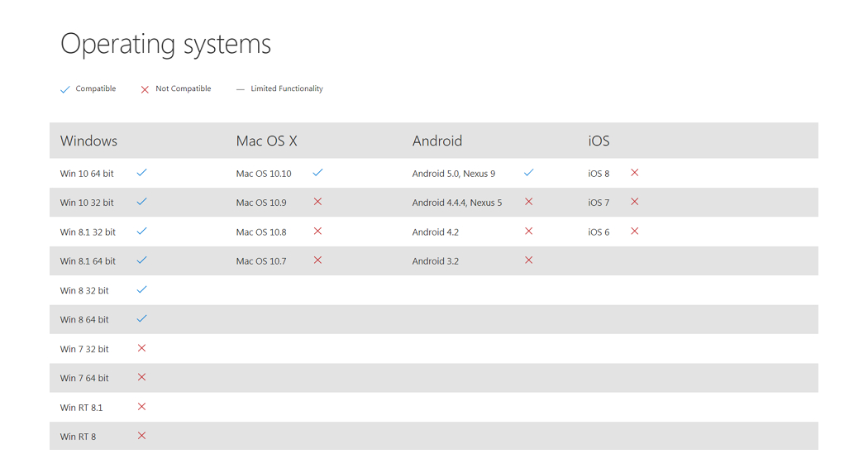Click the blue checkmark beside Win 10 64 bit
This screenshot has height=473, width=868.
[x=141, y=172]
